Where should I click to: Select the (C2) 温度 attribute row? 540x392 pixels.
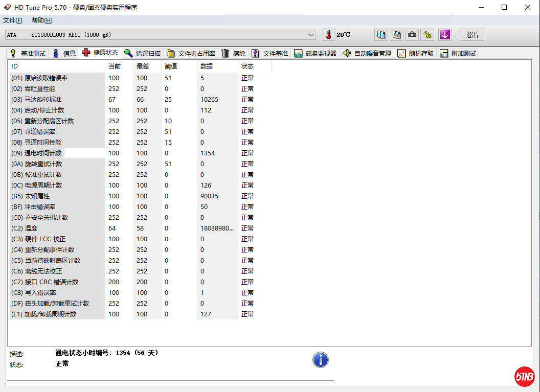pyautogui.click(x=31, y=228)
